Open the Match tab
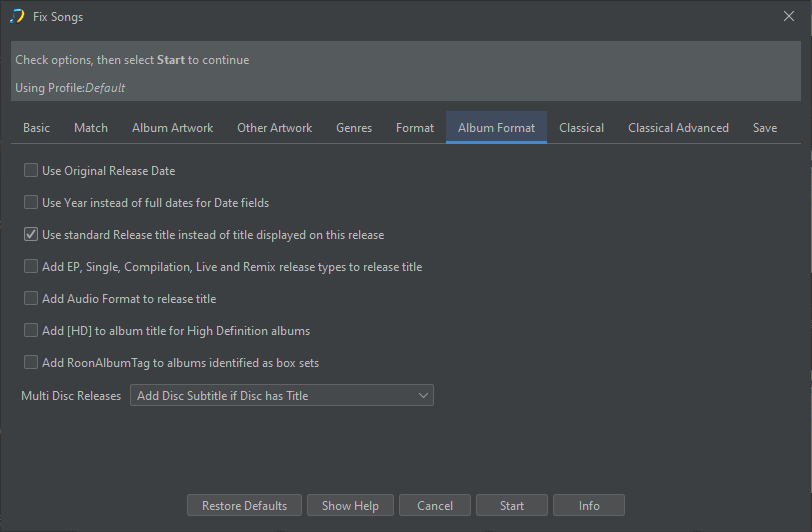This screenshot has width=812, height=532. (x=91, y=128)
